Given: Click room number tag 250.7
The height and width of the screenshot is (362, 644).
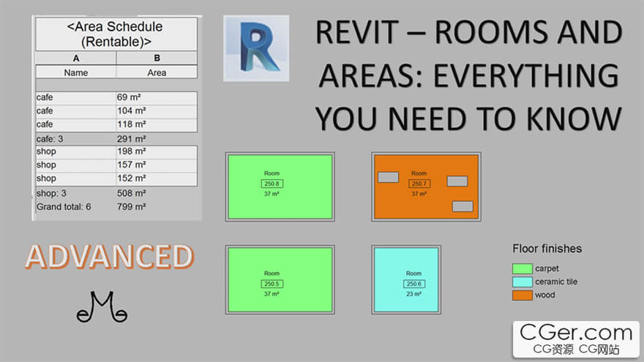Looking at the screenshot, I should pyautogui.click(x=419, y=184).
